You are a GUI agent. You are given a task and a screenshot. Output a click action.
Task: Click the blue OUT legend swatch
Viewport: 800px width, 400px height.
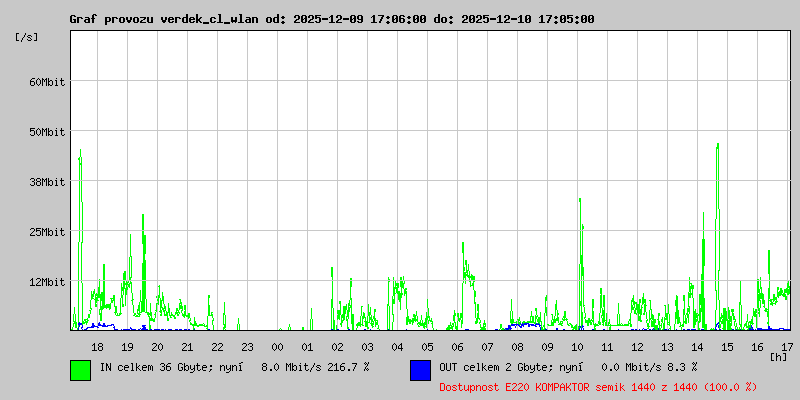click(420, 369)
